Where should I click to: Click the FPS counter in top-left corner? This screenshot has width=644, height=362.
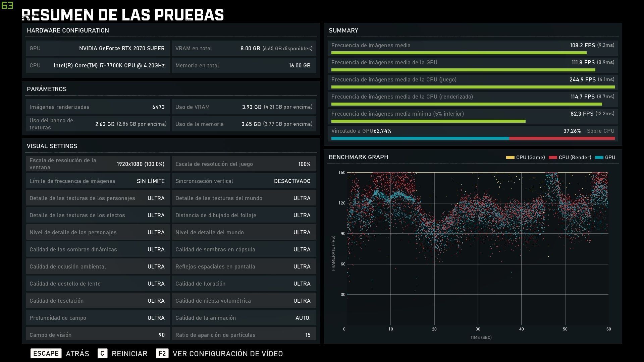(7, 5)
